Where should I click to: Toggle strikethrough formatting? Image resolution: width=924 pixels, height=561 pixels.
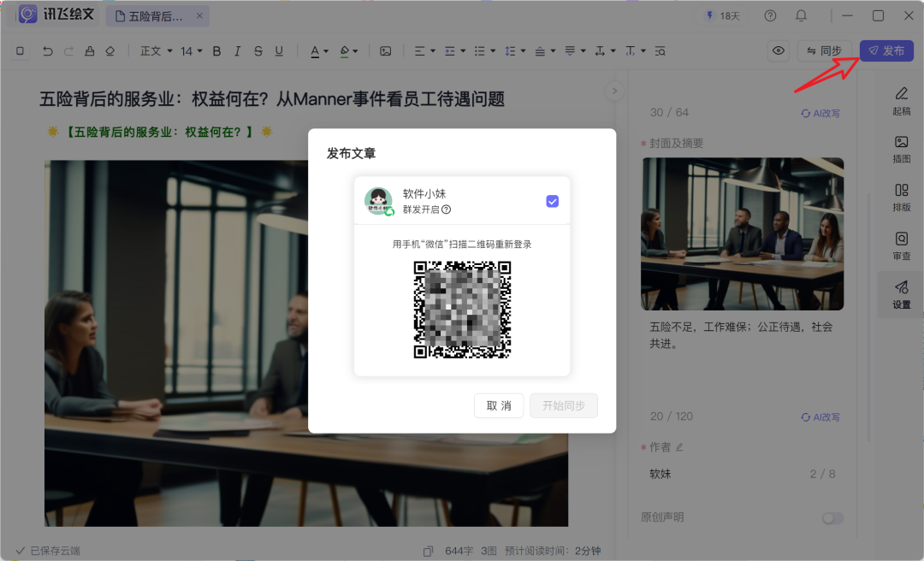(258, 51)
